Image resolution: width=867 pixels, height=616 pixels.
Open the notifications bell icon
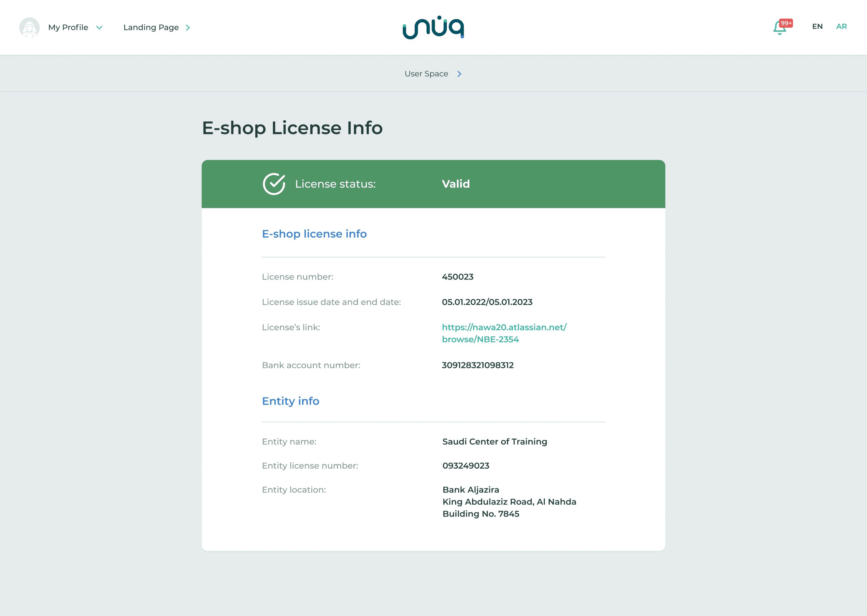(779, 28)
